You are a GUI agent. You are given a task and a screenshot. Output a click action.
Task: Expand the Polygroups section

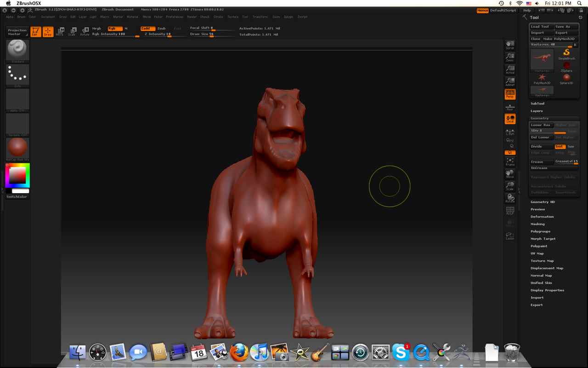tap(540, 231)
